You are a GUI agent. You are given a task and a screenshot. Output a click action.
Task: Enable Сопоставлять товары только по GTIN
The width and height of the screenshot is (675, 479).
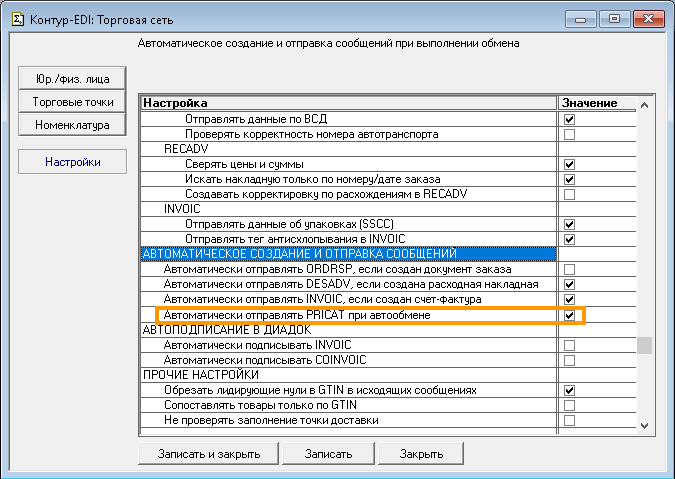[x=569, y=405]
